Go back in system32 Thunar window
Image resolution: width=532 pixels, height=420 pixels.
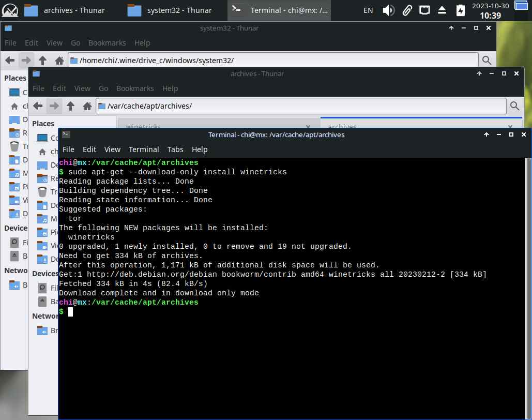click(x=10, y=61)
